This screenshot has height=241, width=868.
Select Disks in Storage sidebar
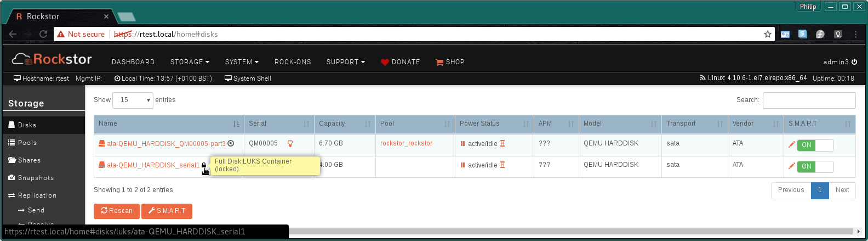pos(44,125)
